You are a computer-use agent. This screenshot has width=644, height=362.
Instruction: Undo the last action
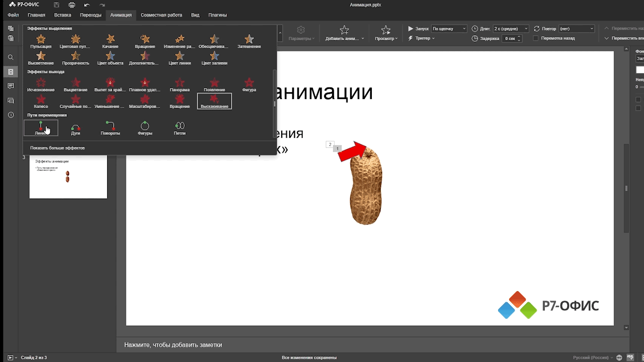(x=87, y=5)
